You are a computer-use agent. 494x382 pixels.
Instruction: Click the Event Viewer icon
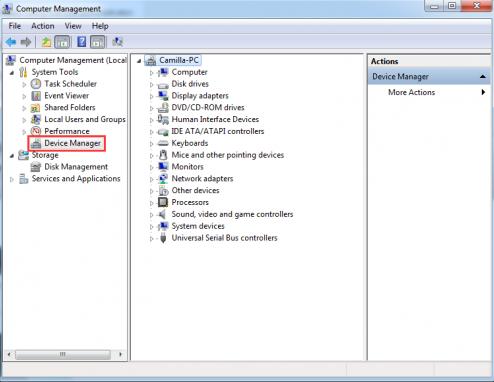pos(36,96)
